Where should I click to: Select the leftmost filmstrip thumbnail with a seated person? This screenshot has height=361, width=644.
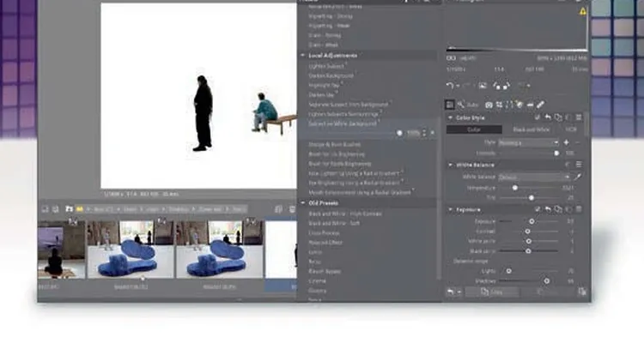(61, 250)
